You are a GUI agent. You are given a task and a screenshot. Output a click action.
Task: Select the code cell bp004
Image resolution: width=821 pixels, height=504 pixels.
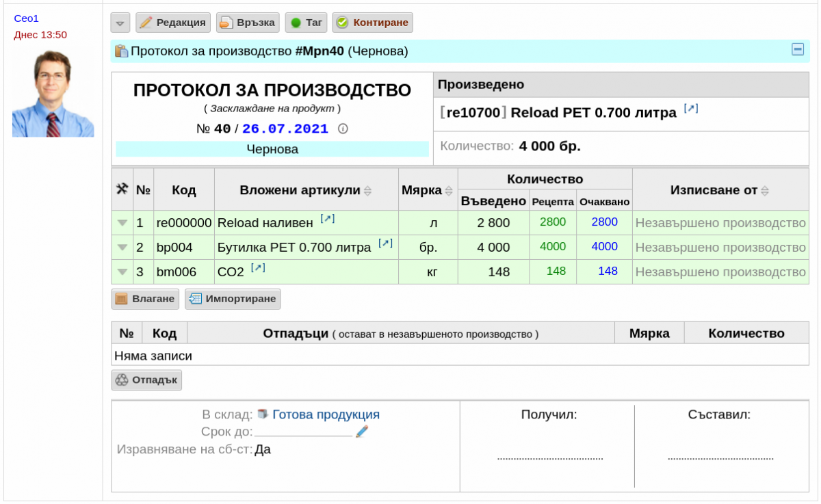pyautogui.click(x=184, y=248)
